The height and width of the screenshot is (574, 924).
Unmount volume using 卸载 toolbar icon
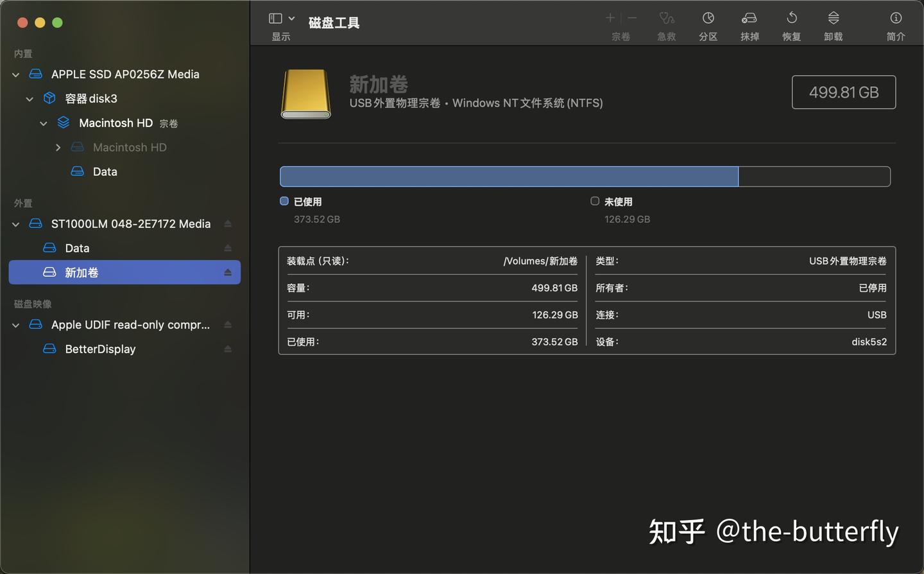click(833, 24)
